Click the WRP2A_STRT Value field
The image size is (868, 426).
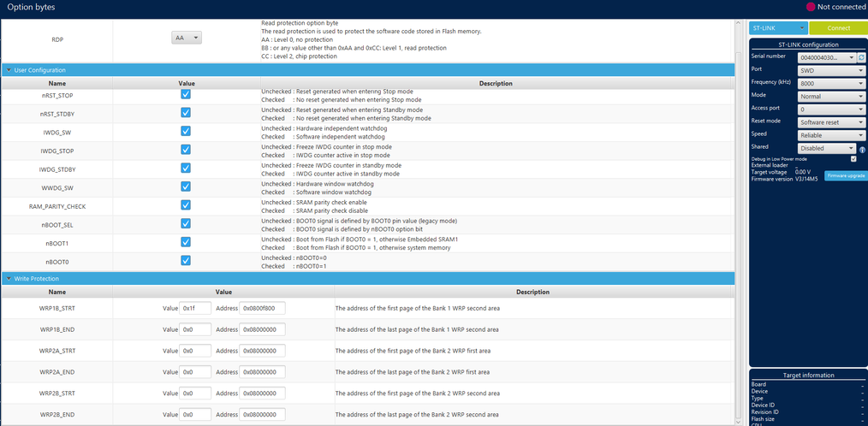[195, 351]
